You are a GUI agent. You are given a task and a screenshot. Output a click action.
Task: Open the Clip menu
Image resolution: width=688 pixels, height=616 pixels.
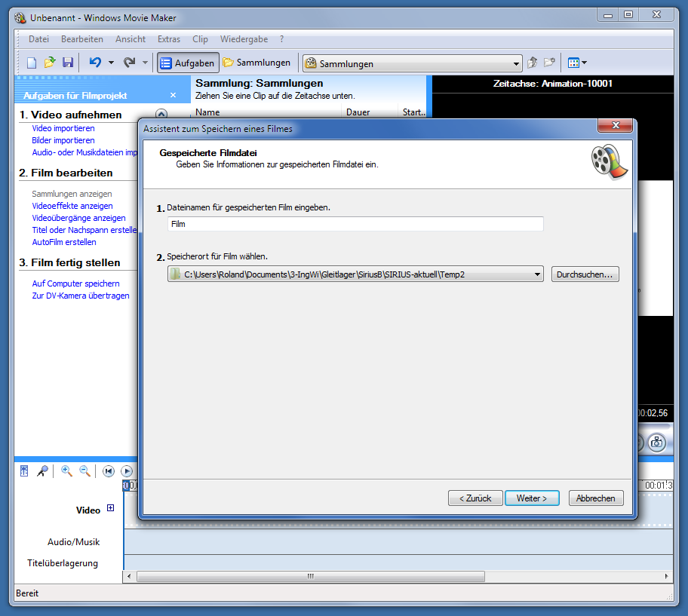[x=200, y=39]
